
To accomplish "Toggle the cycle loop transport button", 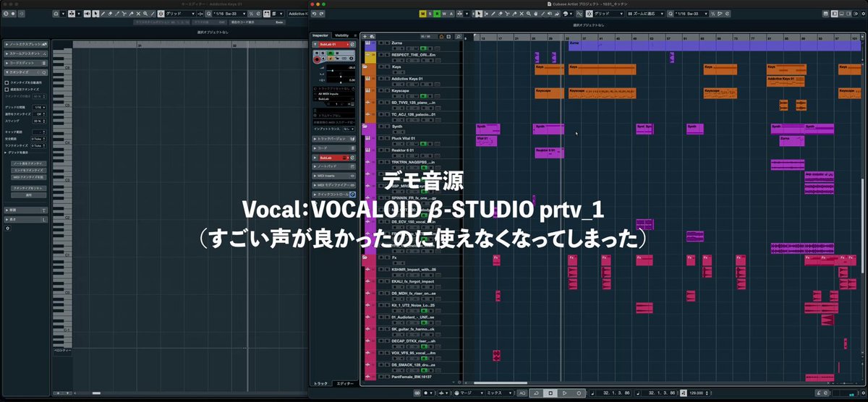I will pyautogui.click(x=536, y=393).
